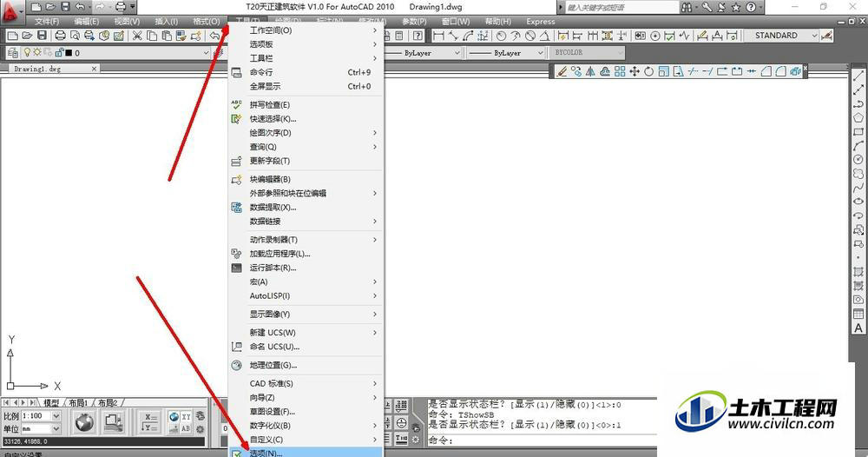The image size is (868, 457).
Task: Click the Erase tool in modify toolbar
Action: (x=562, y=71)
